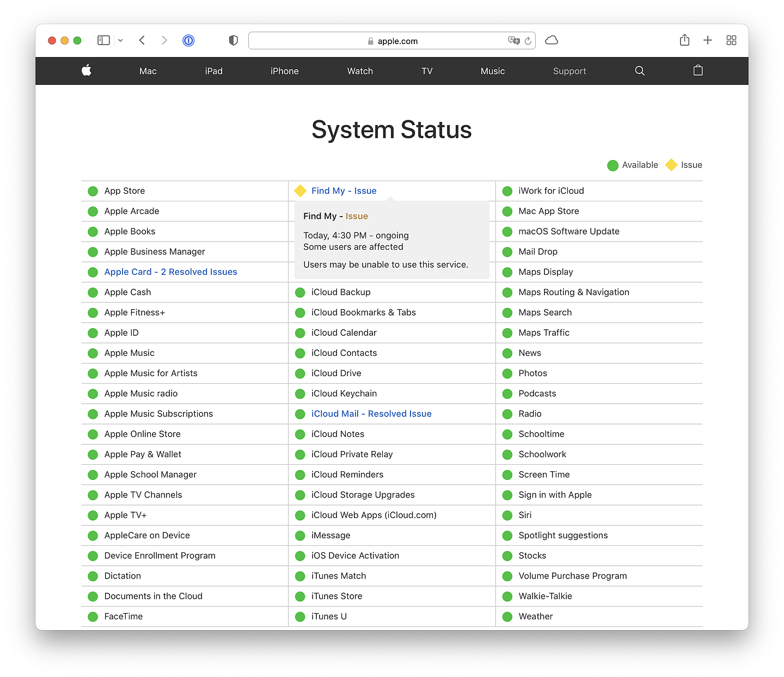The image size is (784, 677).
Task: Click the 'Documents in the Cloud' text
Action: (x=154, y=596)
